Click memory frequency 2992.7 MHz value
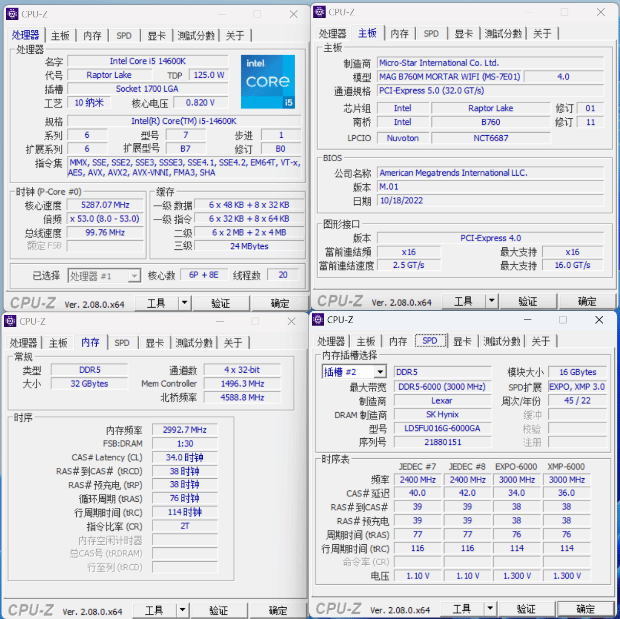Viewport: 620px width, 619px height. (185, 430)
